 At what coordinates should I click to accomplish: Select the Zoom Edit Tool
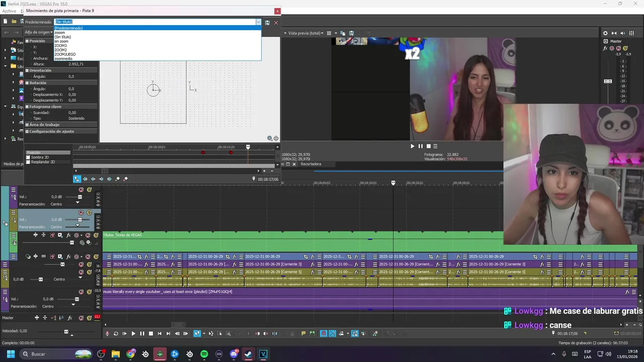pos(228,333)
